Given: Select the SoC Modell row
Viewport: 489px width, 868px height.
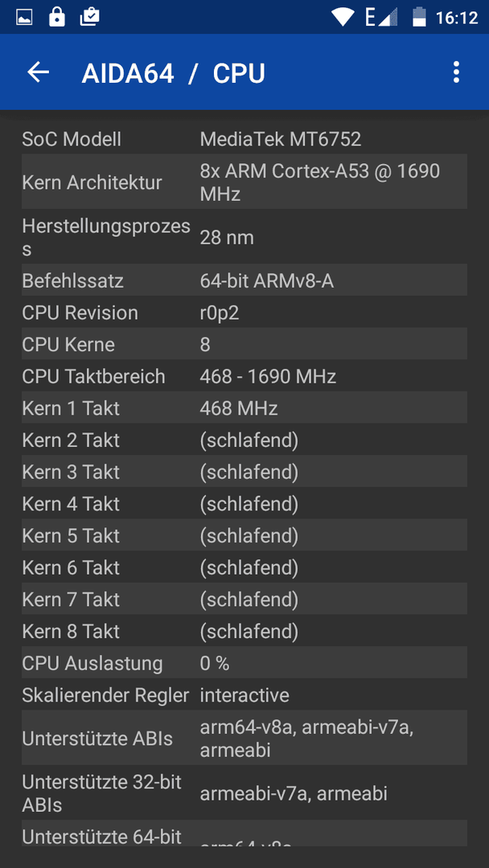Looking at the screenshot, I should click(244, 139).
